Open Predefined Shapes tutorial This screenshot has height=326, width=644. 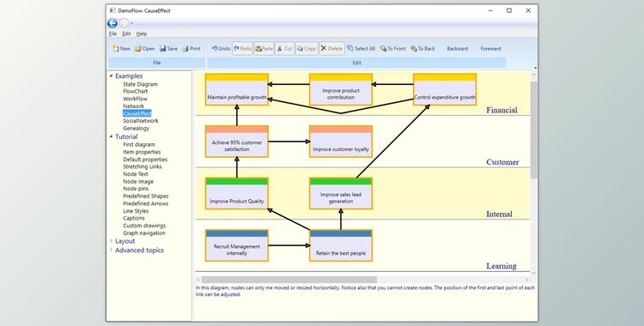pyautogui.click(x=145, y=196)
